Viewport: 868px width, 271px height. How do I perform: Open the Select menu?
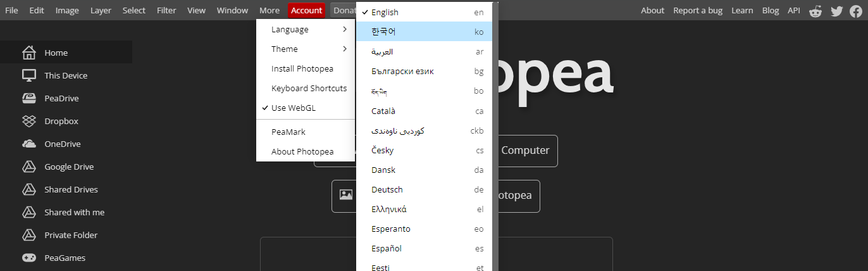click(133, 10)
